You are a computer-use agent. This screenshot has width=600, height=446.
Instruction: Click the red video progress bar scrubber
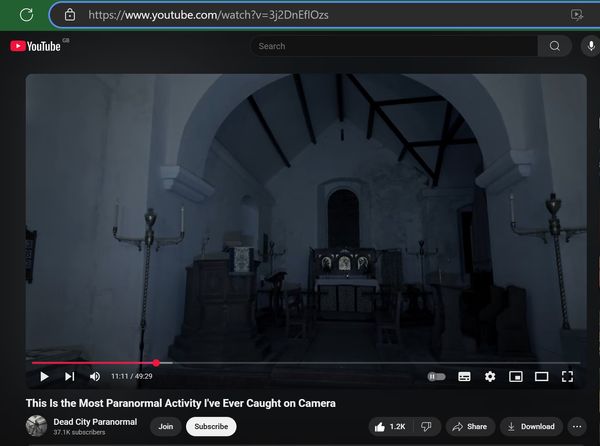(156, 363)
